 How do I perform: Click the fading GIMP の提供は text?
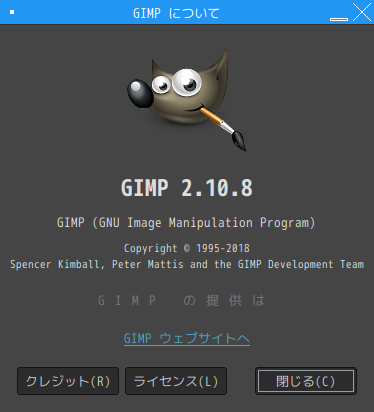point(182,301)
